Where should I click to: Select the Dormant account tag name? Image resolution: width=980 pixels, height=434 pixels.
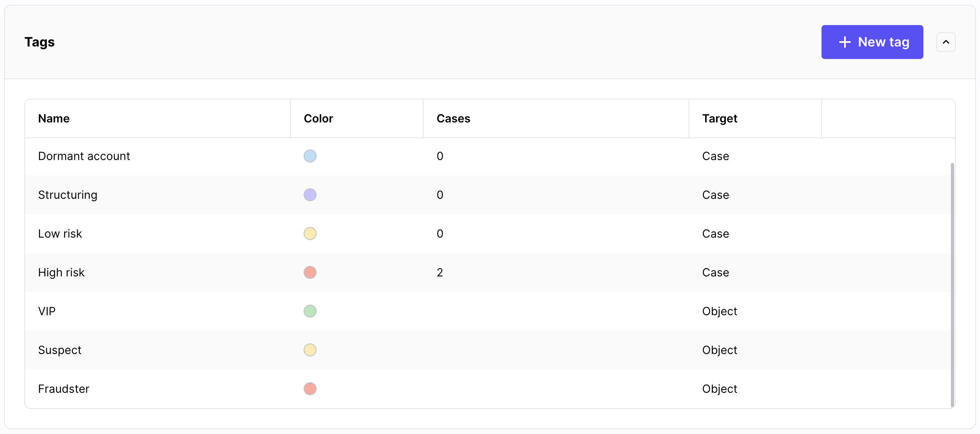pos(84,156)
